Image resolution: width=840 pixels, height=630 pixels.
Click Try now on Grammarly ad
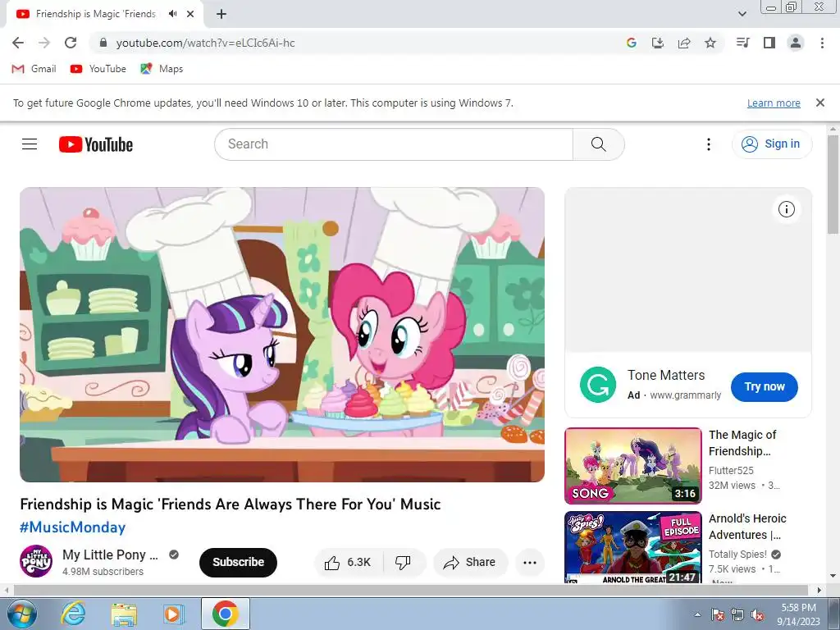pos(764,387)
